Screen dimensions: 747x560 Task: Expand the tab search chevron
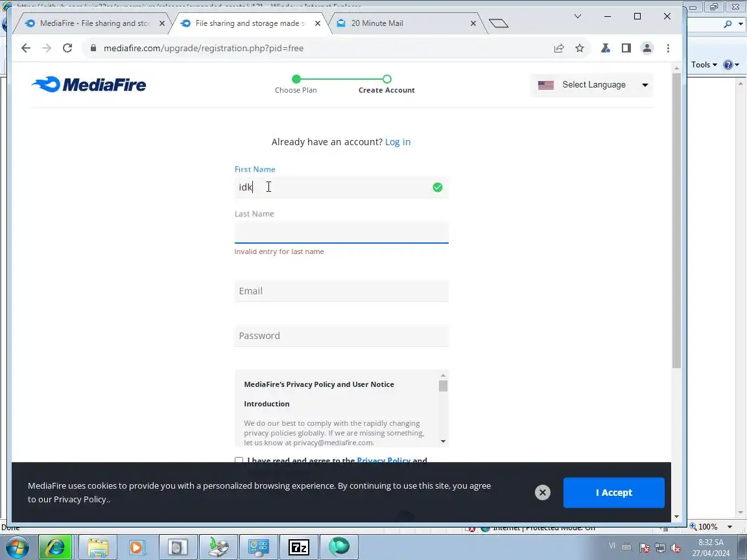pyautogui.click(x=577, y=16)
